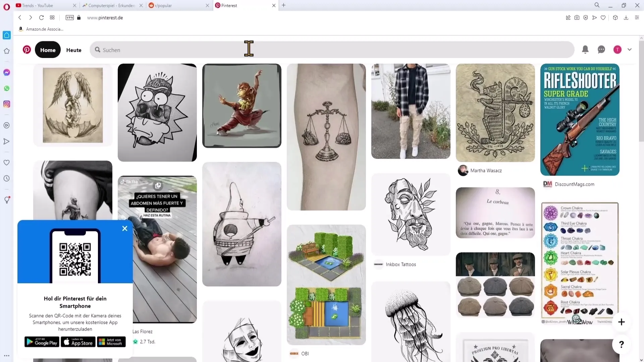Switch to the 'Heute' tab on Pinterest

tap(74, 50)
